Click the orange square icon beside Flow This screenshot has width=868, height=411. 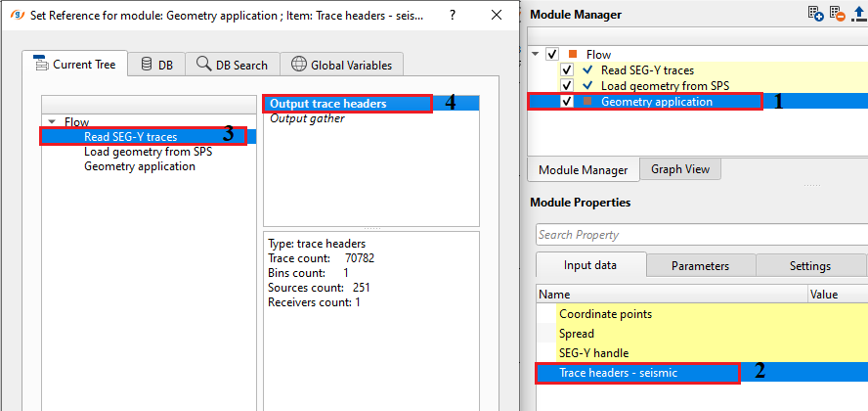point(572,55)
